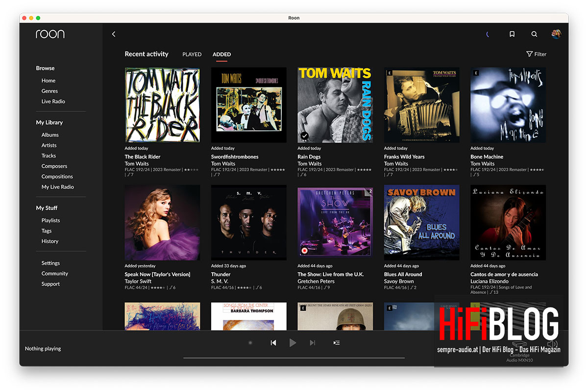Open Playlists under My Stuff

50,221
